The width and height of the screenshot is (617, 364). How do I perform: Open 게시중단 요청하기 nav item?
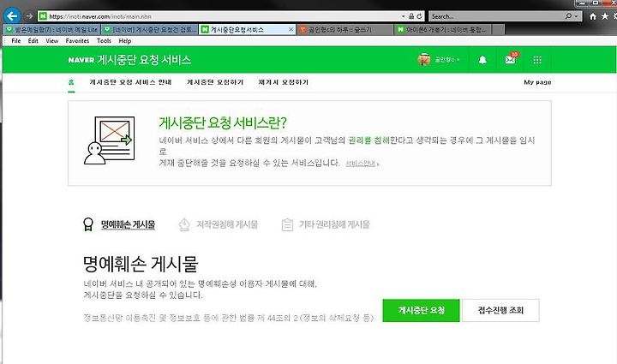pos(215,82)
